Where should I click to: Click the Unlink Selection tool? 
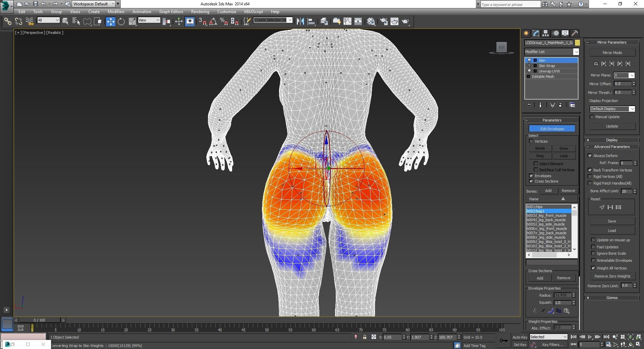click(18, 21)
